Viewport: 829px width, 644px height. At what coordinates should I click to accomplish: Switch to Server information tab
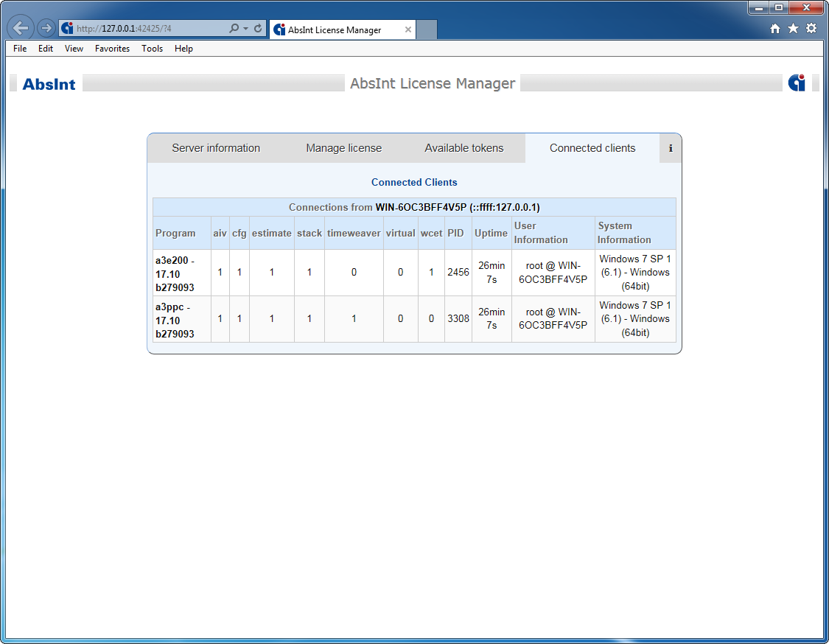click(x=216, y=148)
